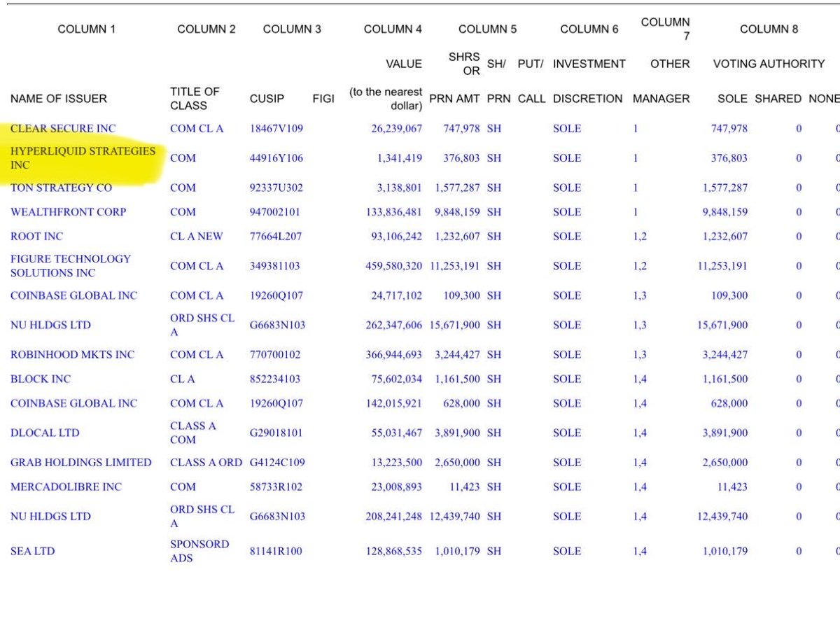Click value cell 13,223,500
The height and width of the screenshot is (623, 840).
click(397, 463)
